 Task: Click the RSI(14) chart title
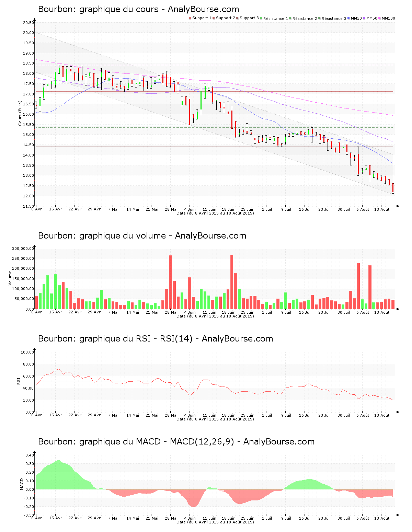coord(156,339)
